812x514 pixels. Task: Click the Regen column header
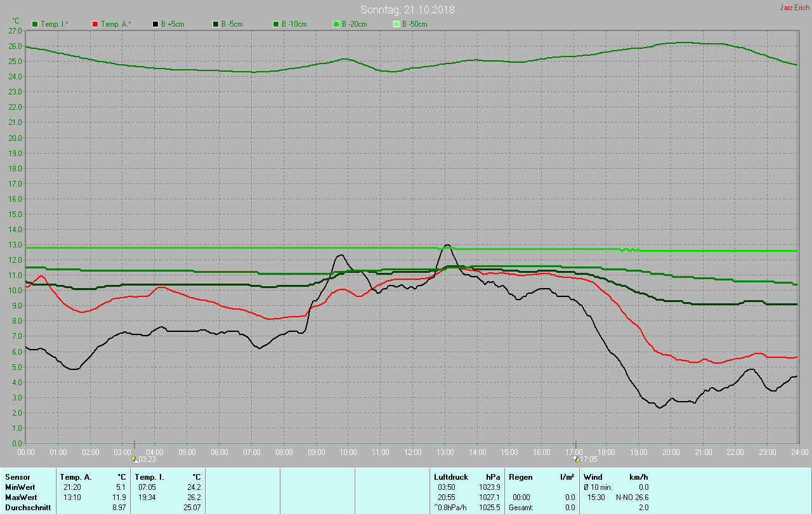point(520,477)
